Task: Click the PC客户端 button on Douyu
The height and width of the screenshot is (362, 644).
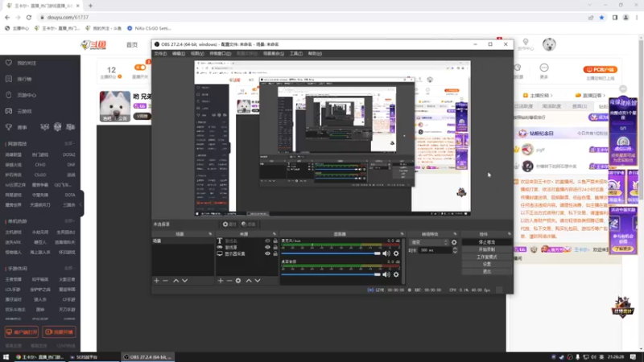Action: [600, 70]
